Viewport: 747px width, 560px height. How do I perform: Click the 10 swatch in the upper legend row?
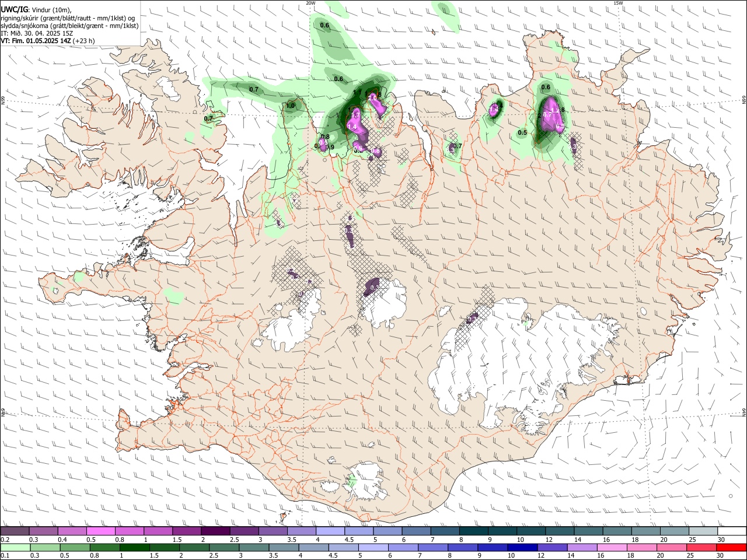[x=531, y=531]
